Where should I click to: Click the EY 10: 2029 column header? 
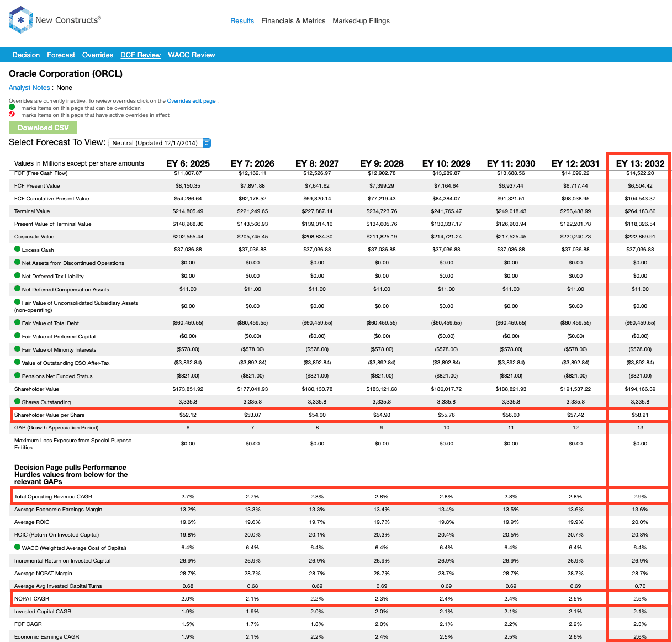[446, 163]
